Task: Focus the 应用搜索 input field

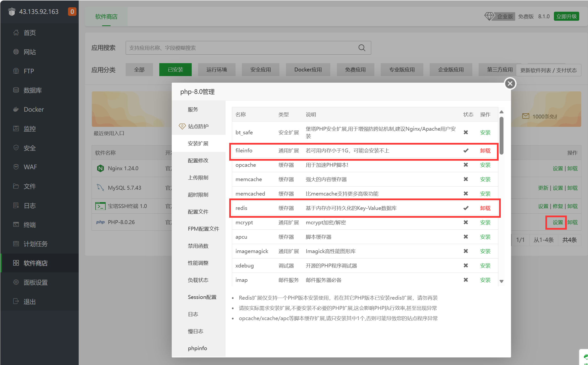Action: coord(248,48)
